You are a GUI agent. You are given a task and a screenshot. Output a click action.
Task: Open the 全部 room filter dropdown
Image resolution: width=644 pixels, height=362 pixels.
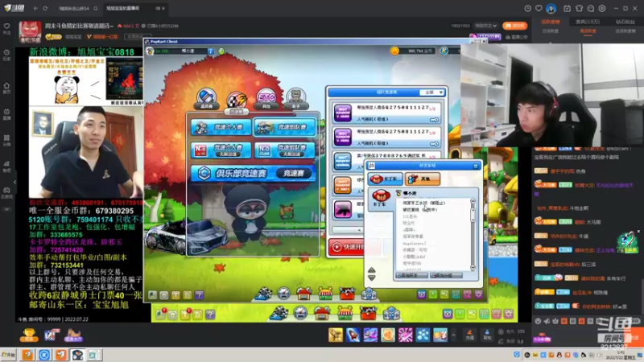tap(431, 93)
